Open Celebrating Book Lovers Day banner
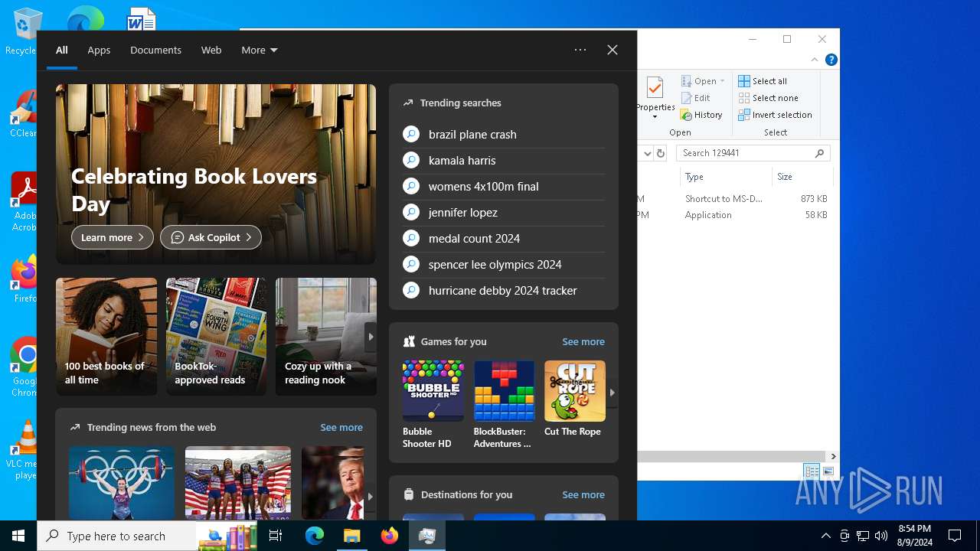 216,174
